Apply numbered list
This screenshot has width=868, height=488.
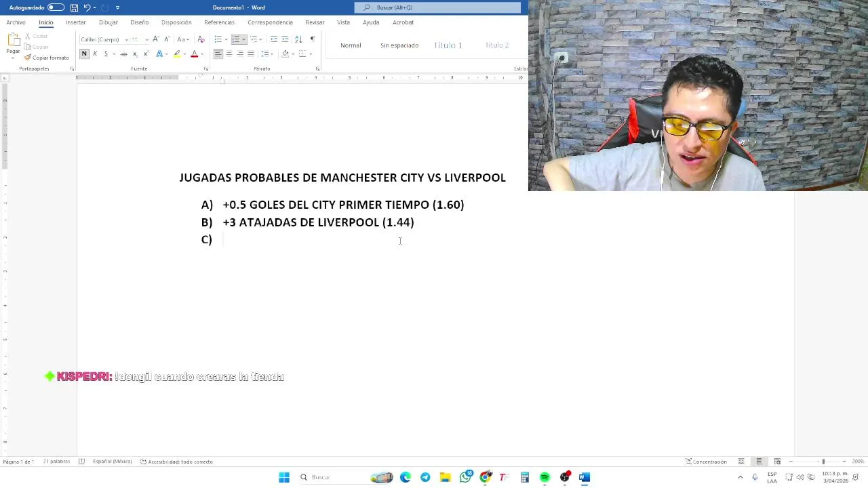click(x=236, y=39)
